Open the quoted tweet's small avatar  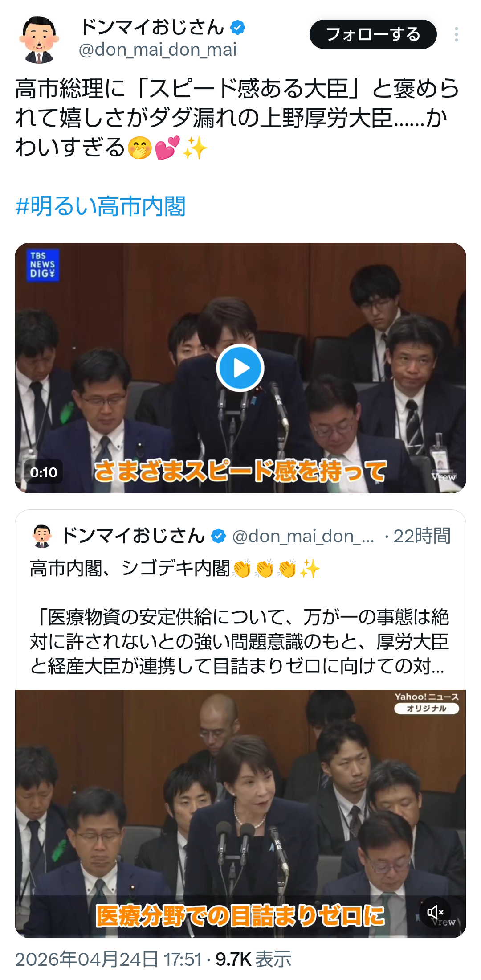(42, 536)
